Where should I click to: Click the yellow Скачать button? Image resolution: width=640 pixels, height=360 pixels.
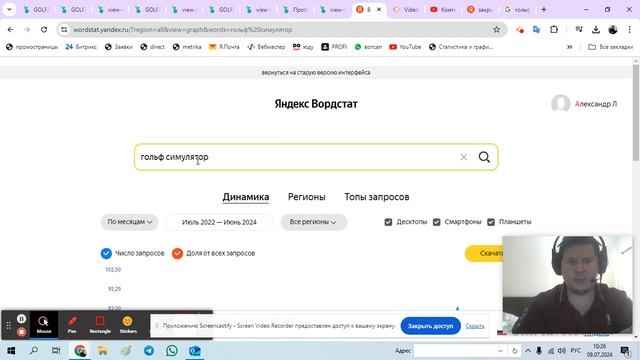coord(484,253)
